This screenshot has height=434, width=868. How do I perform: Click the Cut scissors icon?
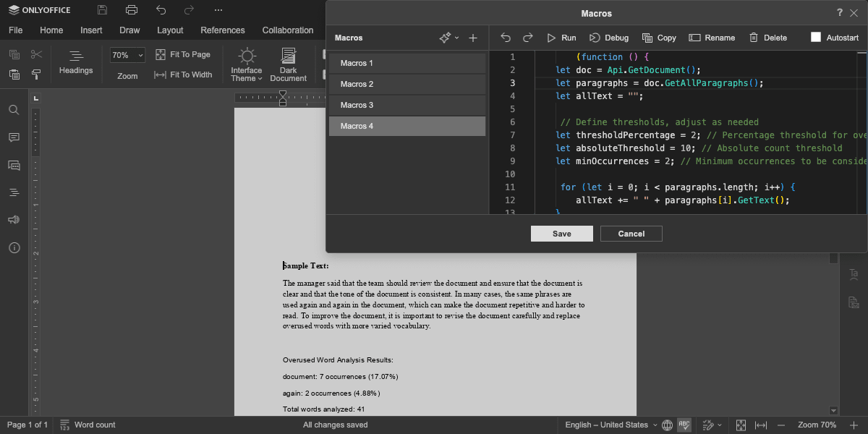pos(36,55)
